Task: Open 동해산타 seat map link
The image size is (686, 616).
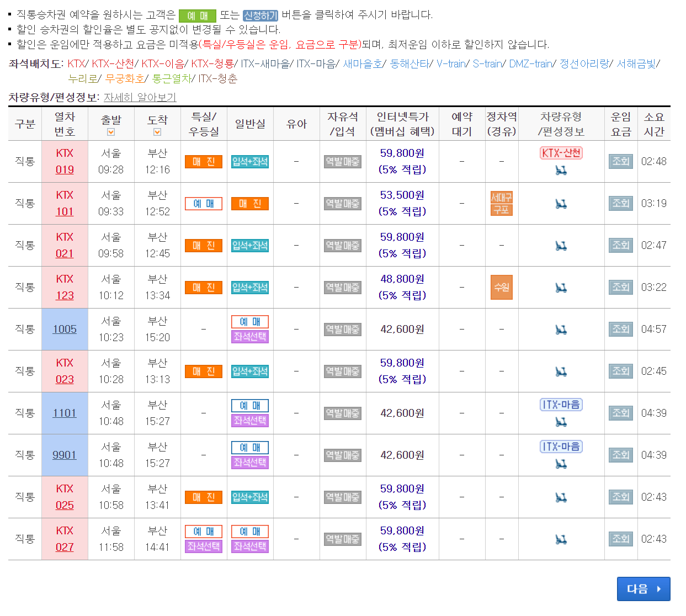Action: (x=410, y=63)
